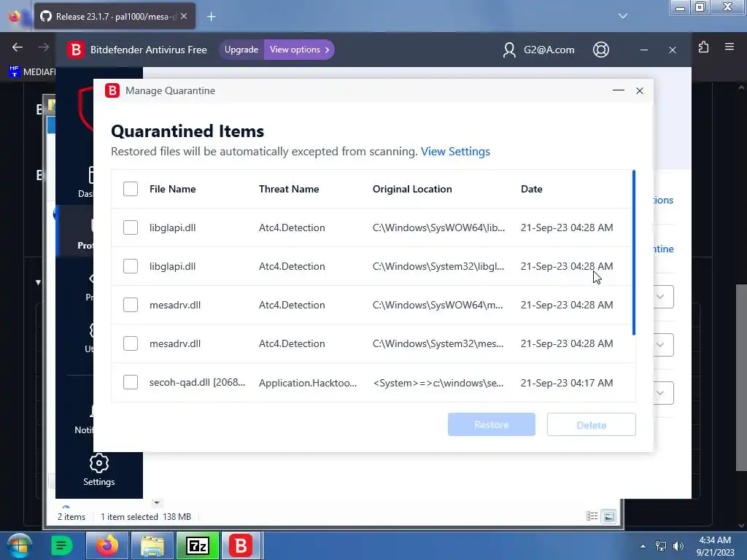Screen dimensions: 747x560
Task: Sort by File Name column header
Action: point(172,189)
